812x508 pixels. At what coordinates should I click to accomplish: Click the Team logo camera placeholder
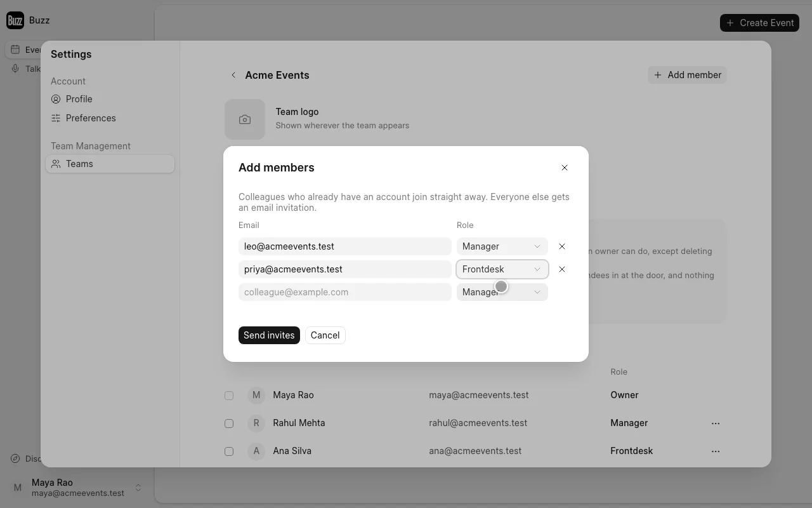coord(245,119)
